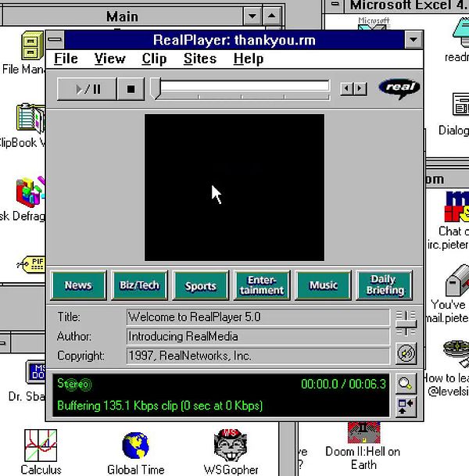Select the Disk Defrag icon

(30, 191)
